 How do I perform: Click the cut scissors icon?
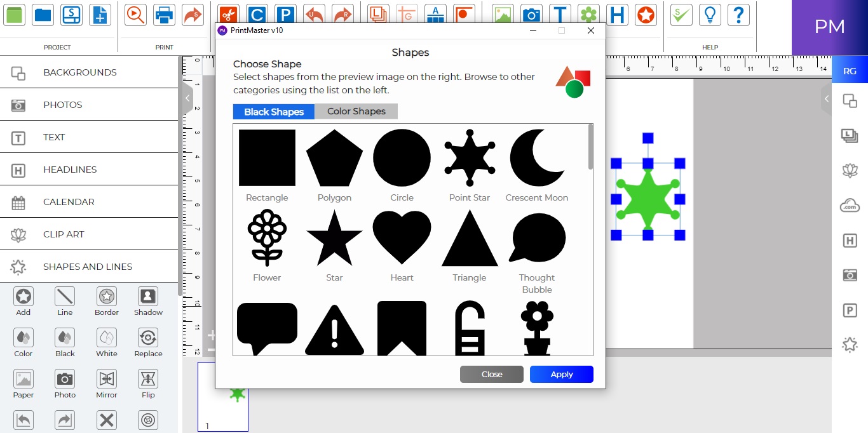tap(228, 15)
